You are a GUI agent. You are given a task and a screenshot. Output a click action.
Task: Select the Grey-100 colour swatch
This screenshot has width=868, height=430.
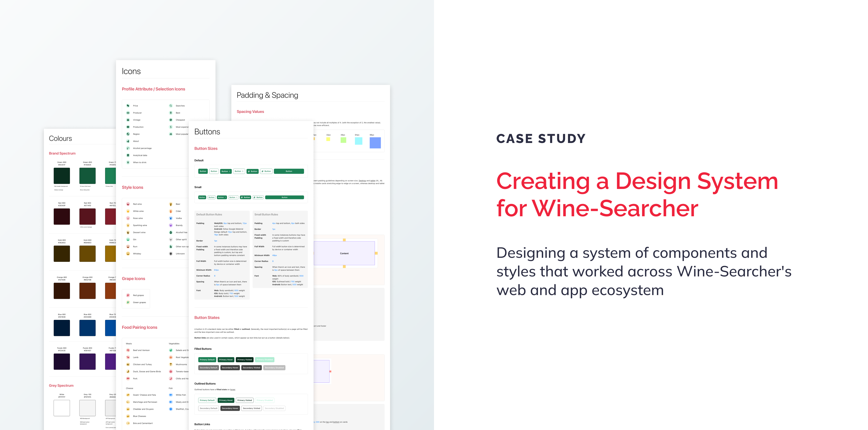pyautogui.click(x=87, y=408)
